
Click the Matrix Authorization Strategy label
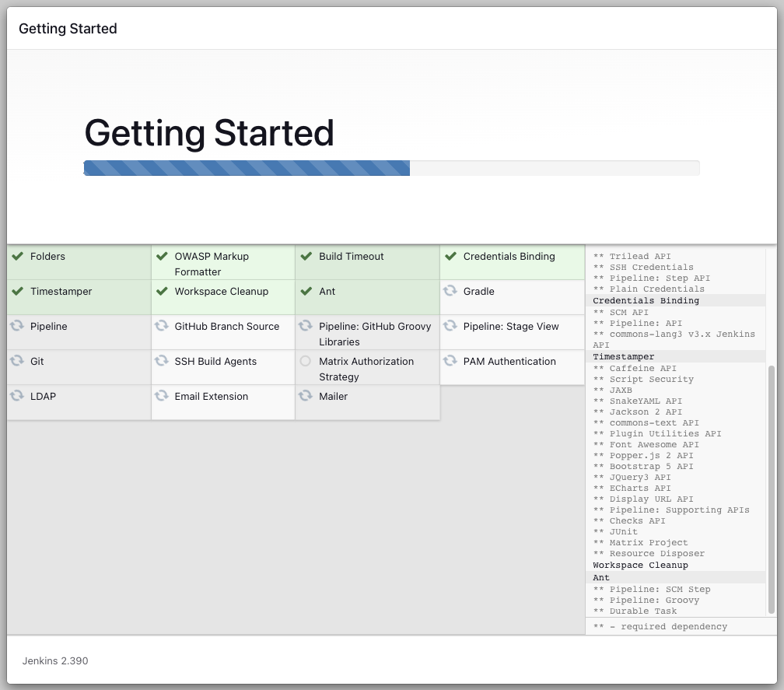tap(366, 369)
